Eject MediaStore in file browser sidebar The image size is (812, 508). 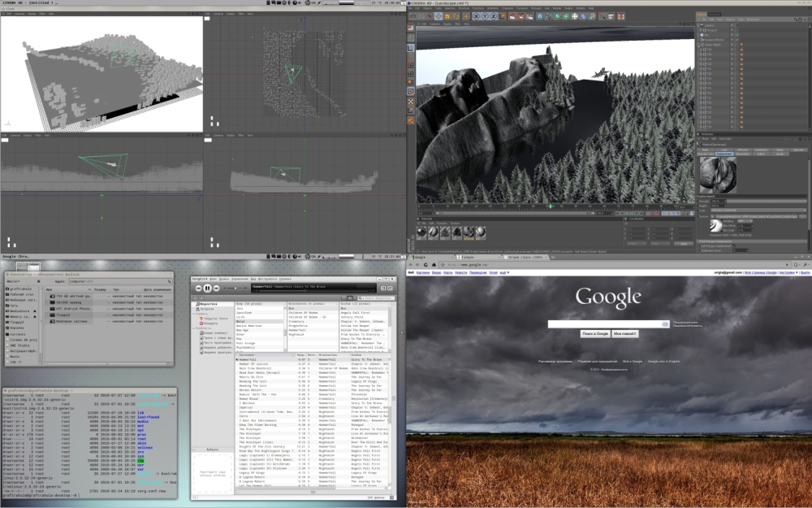pyautogui.click(x=35, y=311)
